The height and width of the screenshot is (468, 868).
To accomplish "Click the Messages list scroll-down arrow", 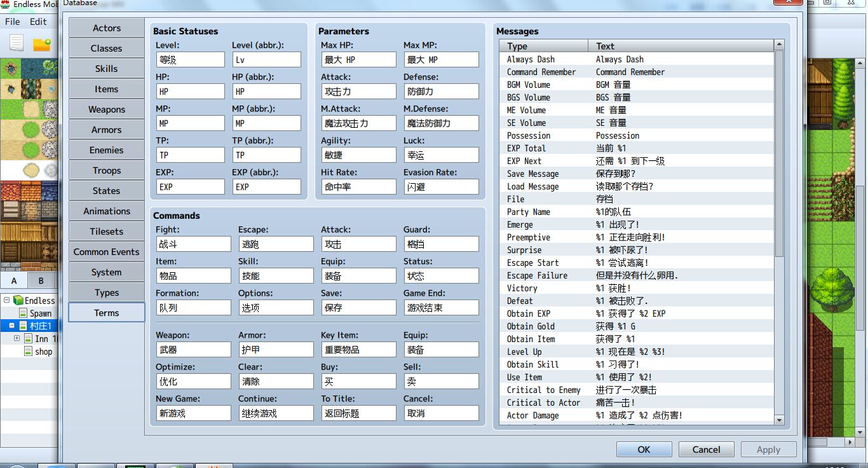I will pos(779,420).
